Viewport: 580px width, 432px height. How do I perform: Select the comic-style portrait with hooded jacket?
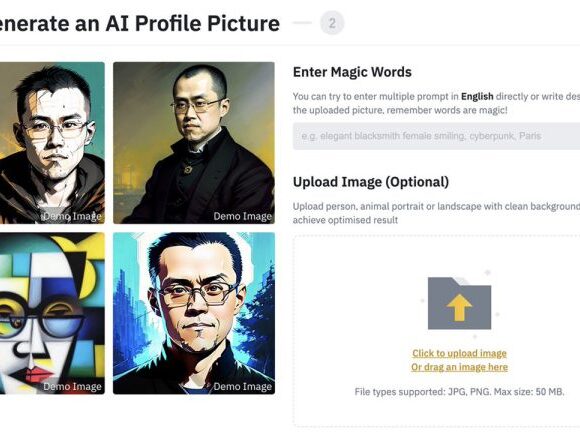pyautogui.click(x=52, y=143)
